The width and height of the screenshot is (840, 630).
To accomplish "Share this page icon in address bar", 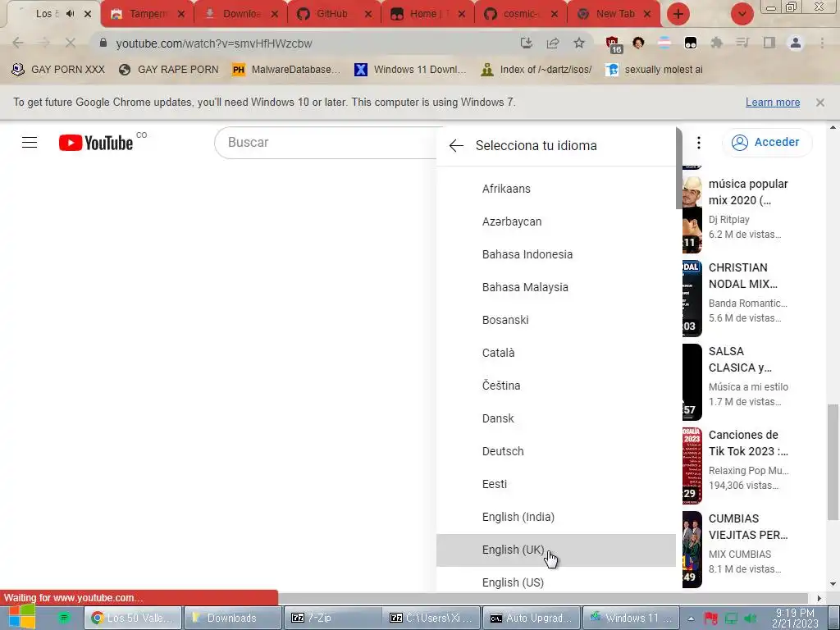I will 552,43.
